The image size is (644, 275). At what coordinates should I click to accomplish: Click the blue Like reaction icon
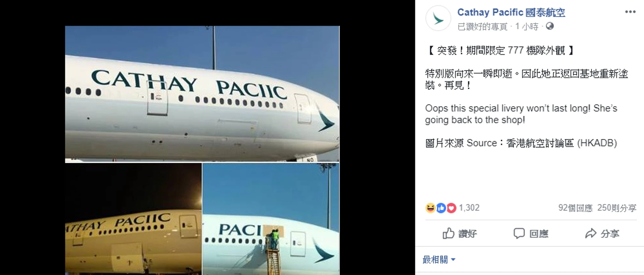click(441, 208)
